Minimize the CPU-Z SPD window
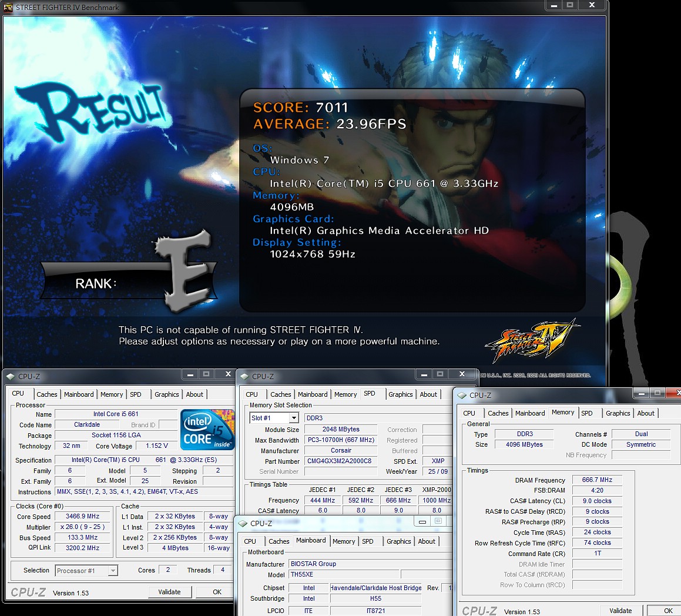Viewport: 681px width, 616px height. 424,374
